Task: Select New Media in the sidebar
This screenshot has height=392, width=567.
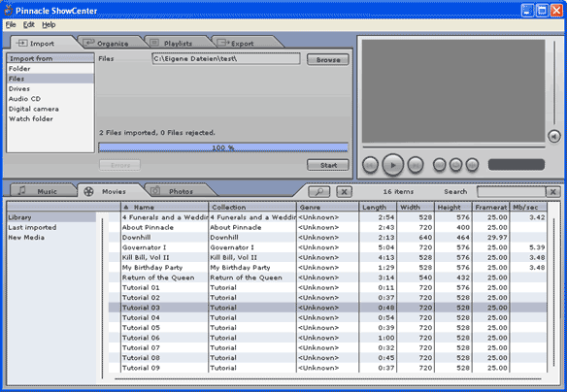Action: tap(51, 238)
